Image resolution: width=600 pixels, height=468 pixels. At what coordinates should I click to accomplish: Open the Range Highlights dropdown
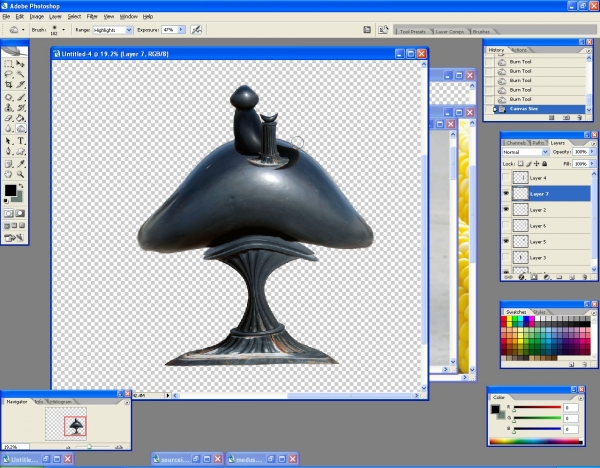[x=112, y=30]
